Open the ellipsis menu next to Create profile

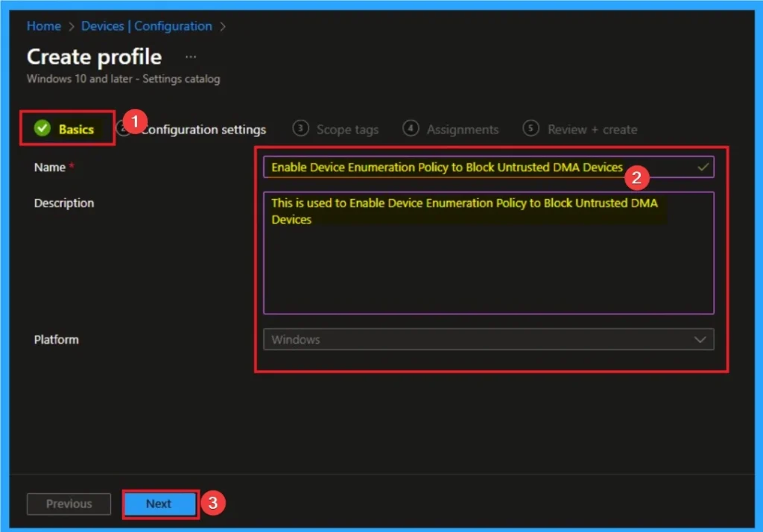[191, 57]
